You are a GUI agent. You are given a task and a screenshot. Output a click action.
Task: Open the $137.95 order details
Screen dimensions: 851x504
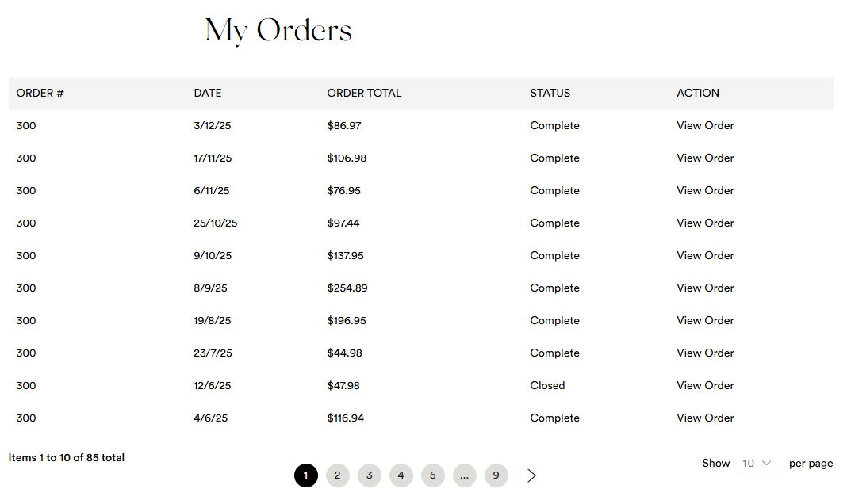click(705, 256)
